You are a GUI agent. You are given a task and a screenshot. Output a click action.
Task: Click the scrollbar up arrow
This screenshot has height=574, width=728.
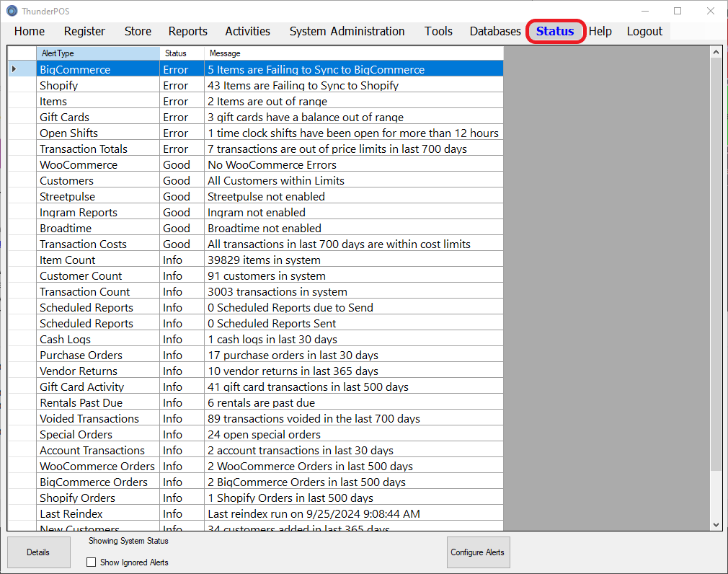[x=716, y=52]
